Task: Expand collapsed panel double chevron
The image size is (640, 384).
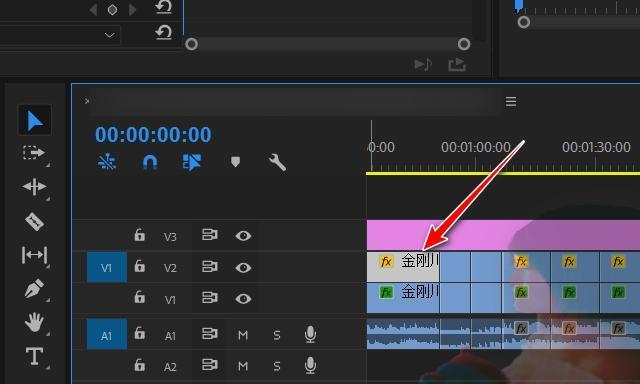Action: pyautogui.click(x=87, y=101)
